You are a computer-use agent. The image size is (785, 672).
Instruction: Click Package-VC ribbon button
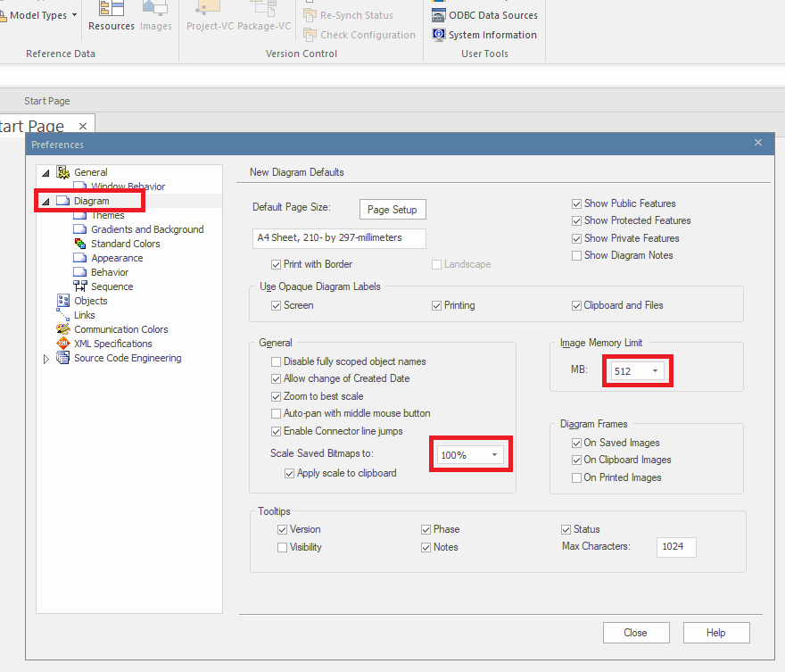point(264,15)
